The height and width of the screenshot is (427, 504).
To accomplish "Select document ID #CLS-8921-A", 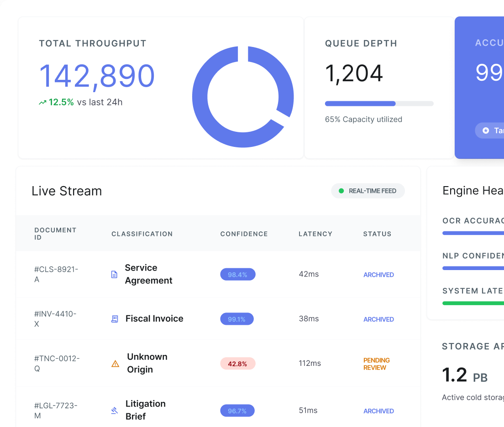I will point(56,274).
